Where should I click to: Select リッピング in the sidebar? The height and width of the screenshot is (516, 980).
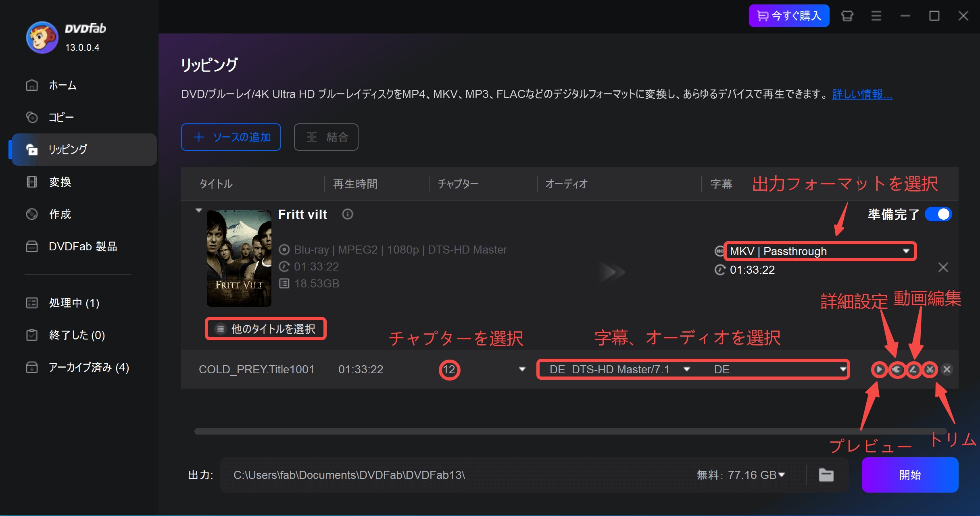pyautogui.click(x=84, y=149)
